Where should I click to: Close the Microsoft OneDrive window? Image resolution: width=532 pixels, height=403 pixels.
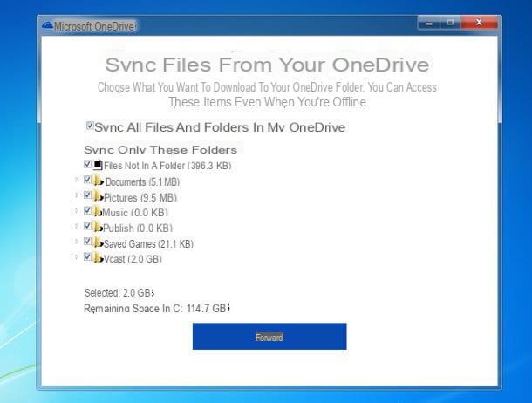pyautogui.click(x=479, y=23)
